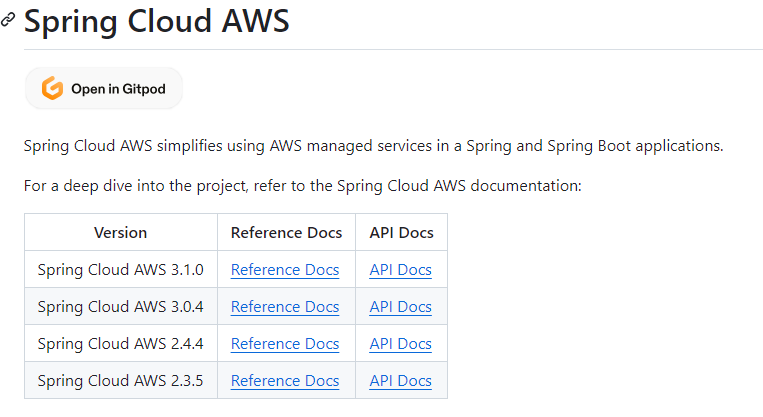The height and width of the screenshot is (417, 763).
Task: Click the Spring Cloud AWS page heading
Action: (157, 21)
